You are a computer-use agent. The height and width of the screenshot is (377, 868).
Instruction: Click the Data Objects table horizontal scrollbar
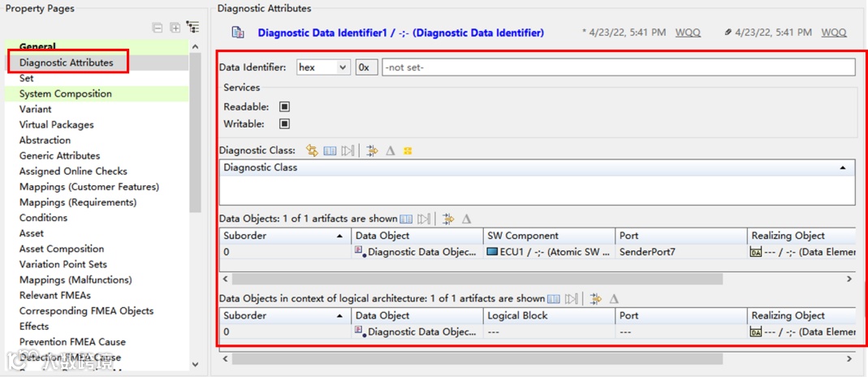[x=477, y=279]
